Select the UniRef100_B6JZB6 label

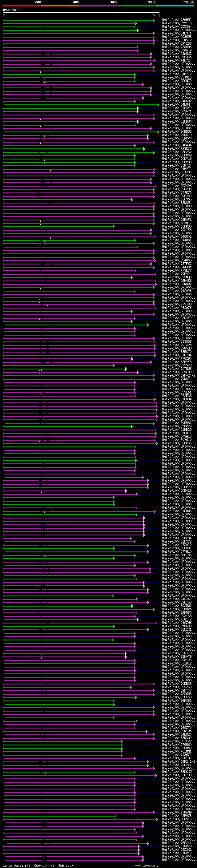pos(177,172)
